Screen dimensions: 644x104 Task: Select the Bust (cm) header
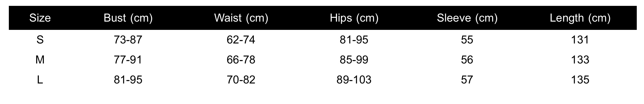(128, 18)
